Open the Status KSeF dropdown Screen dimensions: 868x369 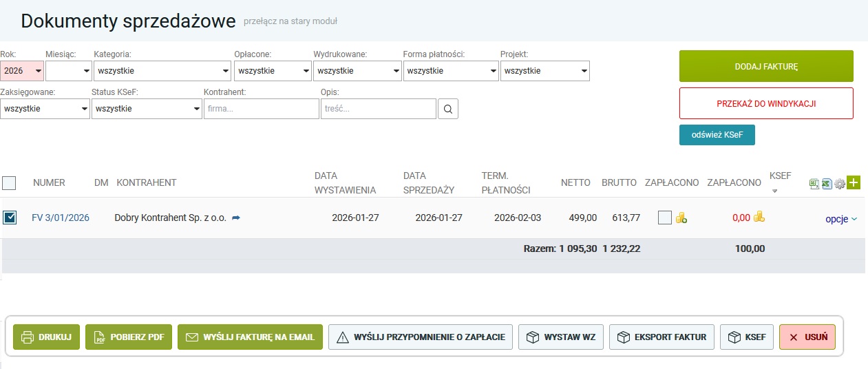click(146, 109)
